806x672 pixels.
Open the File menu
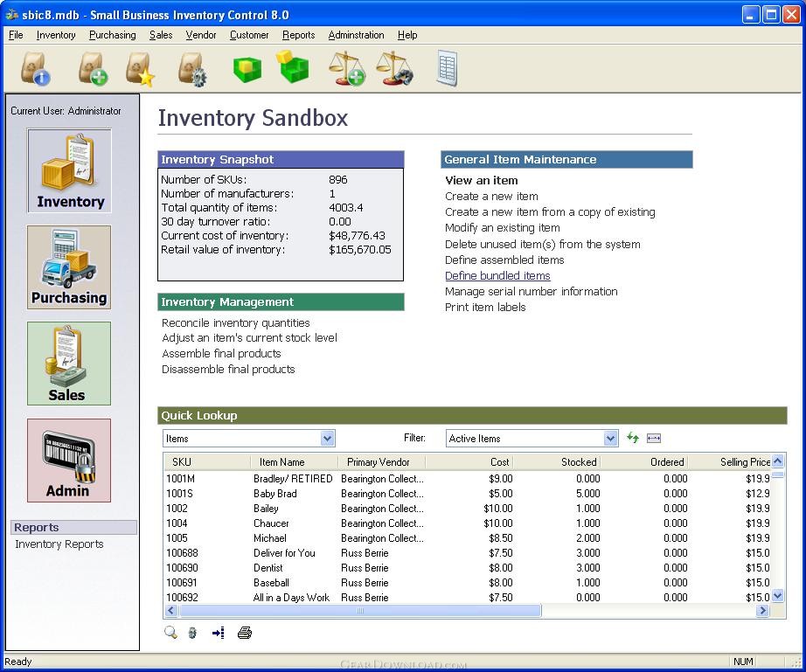tap(16, 35)
